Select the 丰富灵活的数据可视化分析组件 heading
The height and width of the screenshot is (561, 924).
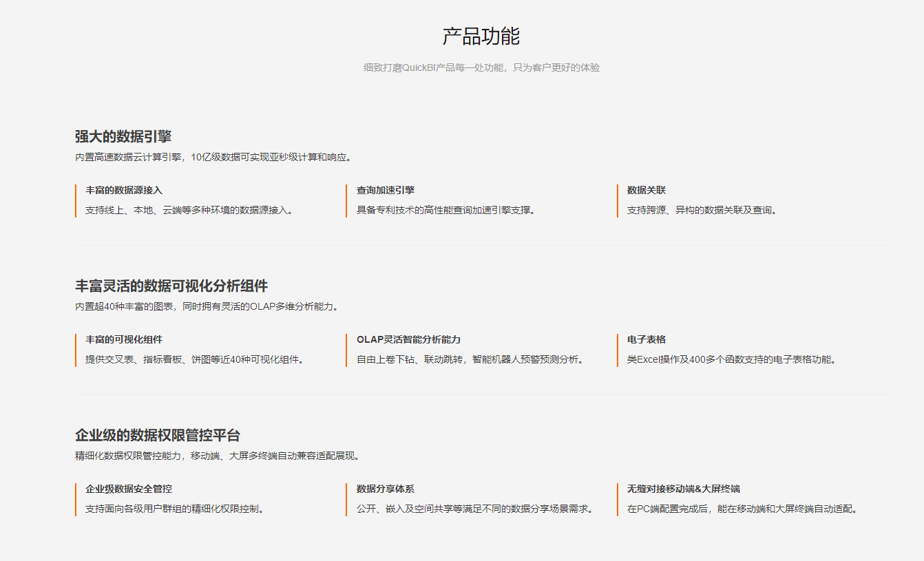click(x=171, y=286)
